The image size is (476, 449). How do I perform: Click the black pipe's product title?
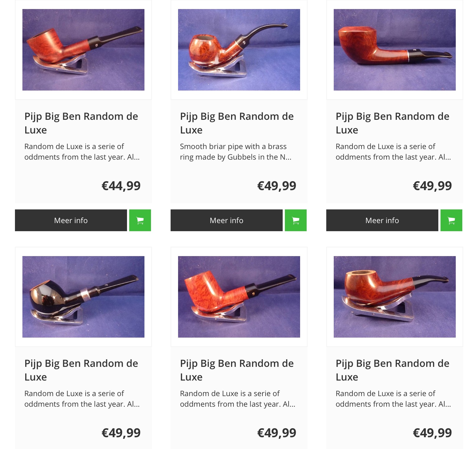81,370
